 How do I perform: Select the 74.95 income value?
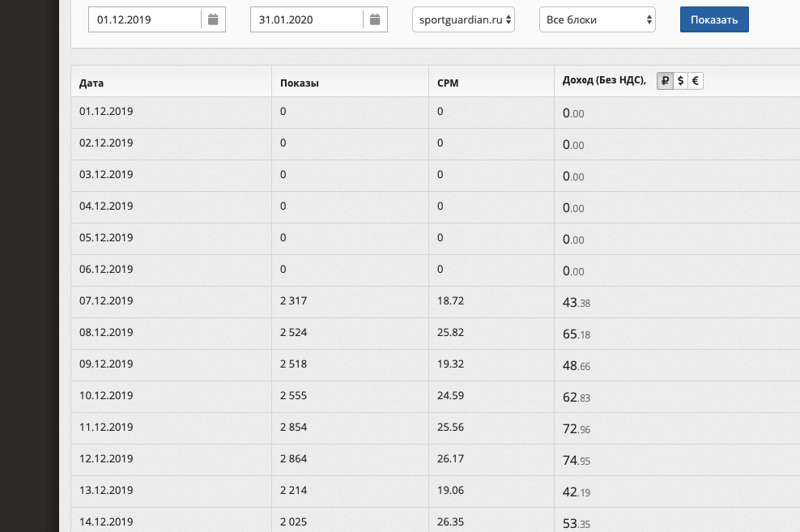tap(577, 461)
